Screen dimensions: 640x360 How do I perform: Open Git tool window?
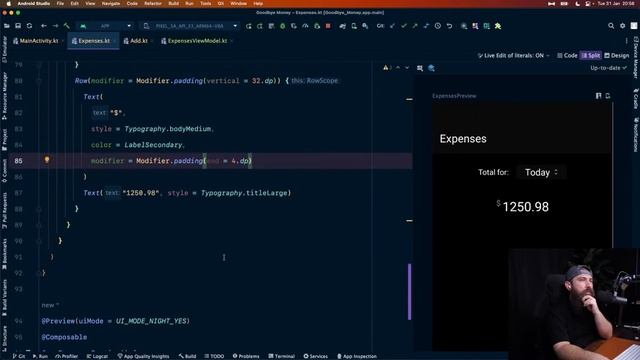pyautogui.click(x=18, y=356)
